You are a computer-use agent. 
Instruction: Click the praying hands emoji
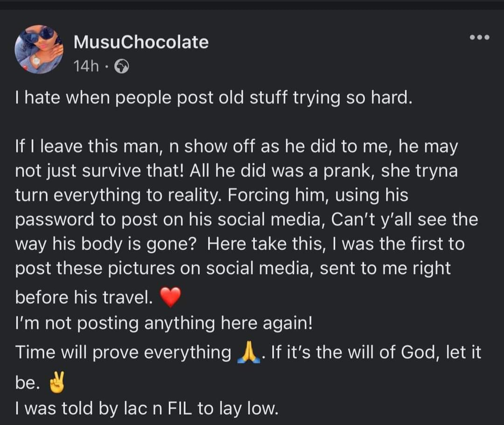point(248,352)
